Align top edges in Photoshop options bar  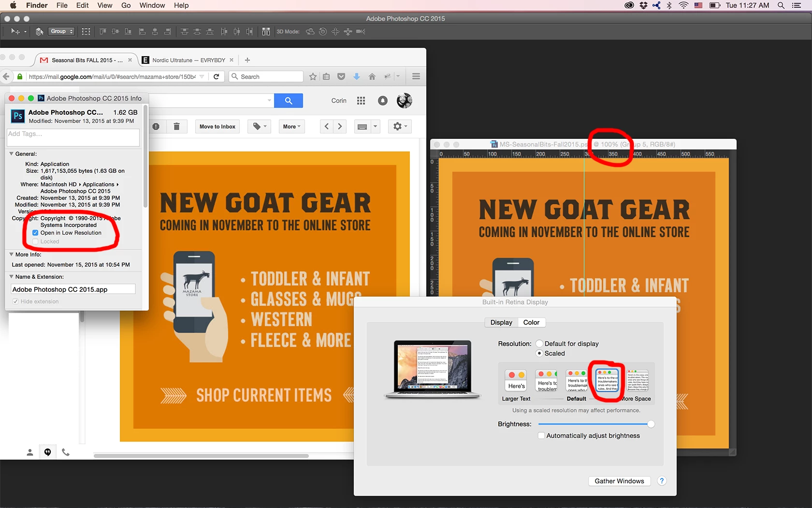click(x=103, y=31)
